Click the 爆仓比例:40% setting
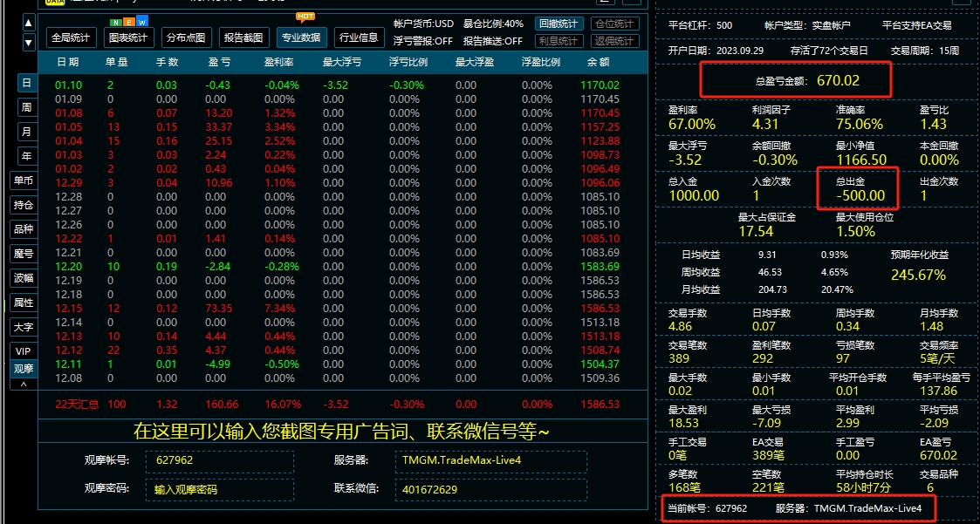Screen dimensions: 980x524 (494, 24)
